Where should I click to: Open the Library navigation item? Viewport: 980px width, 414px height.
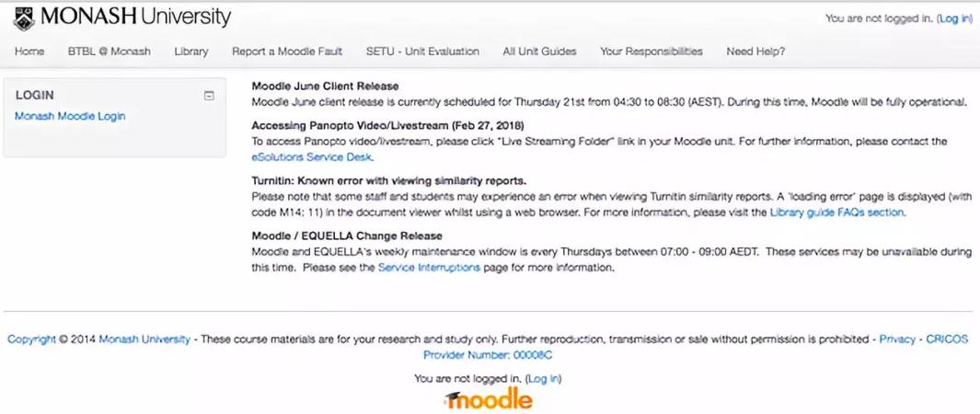(191, 52)
